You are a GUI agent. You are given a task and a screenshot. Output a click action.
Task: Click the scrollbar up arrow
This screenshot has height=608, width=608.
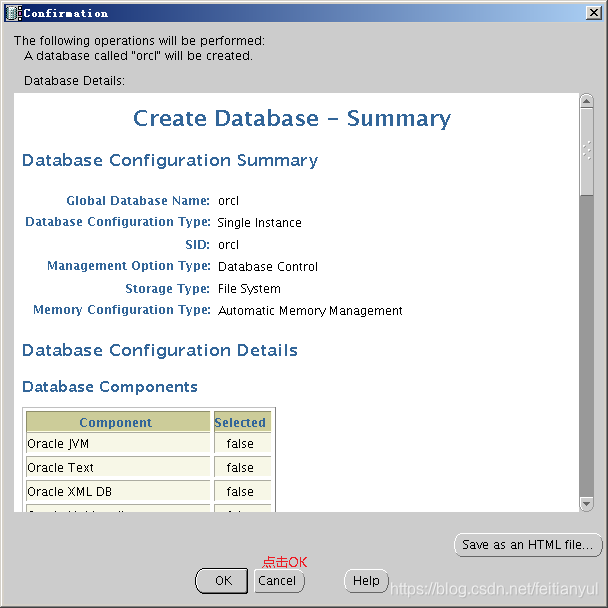point(586,102)
